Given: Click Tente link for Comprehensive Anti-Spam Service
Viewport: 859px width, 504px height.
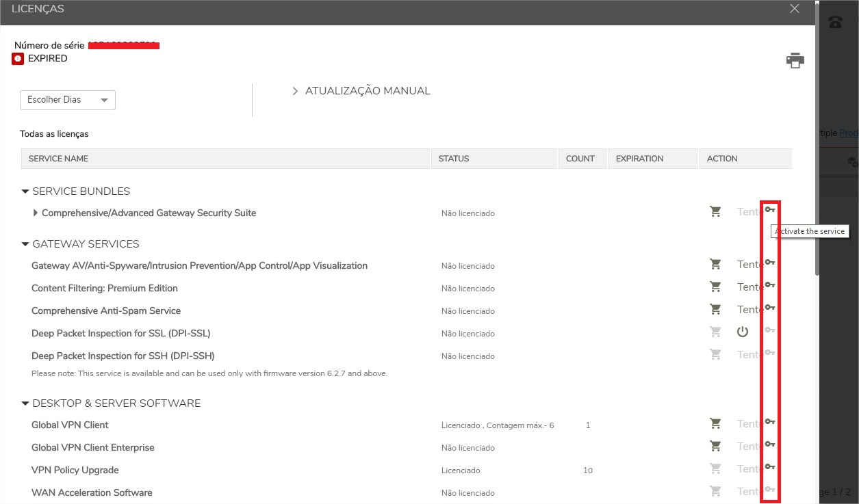Looking at the screenshot, I should (x=750, y=310).
